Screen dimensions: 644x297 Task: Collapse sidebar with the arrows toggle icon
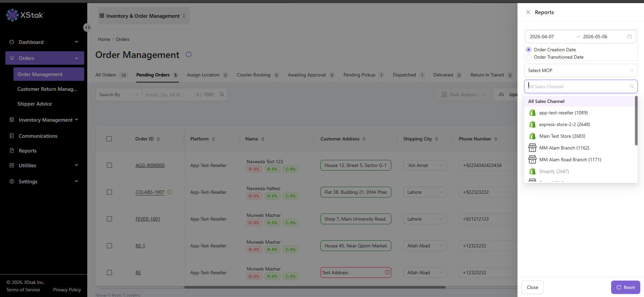pos(87,27)
